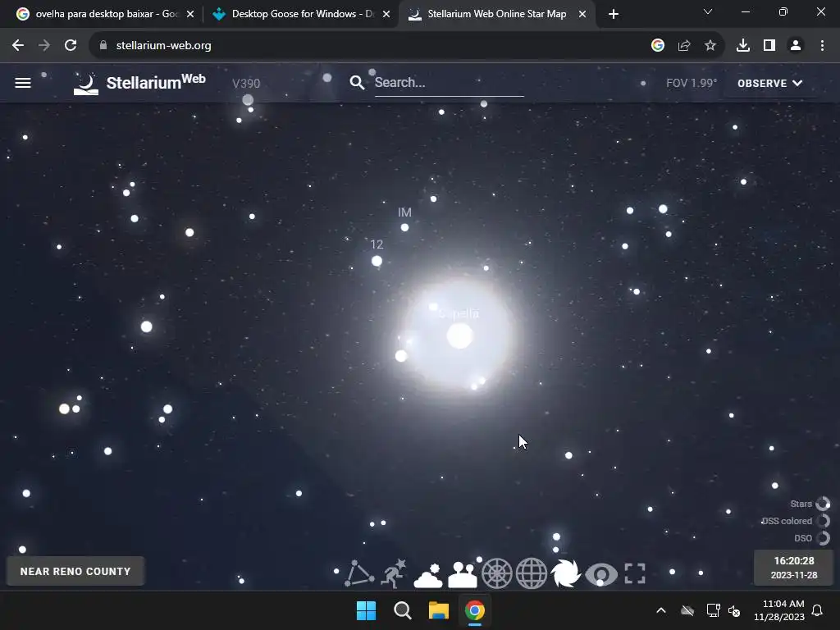Open the taskbar clock and calendar

pyautogui.click(x=779, y=610)
